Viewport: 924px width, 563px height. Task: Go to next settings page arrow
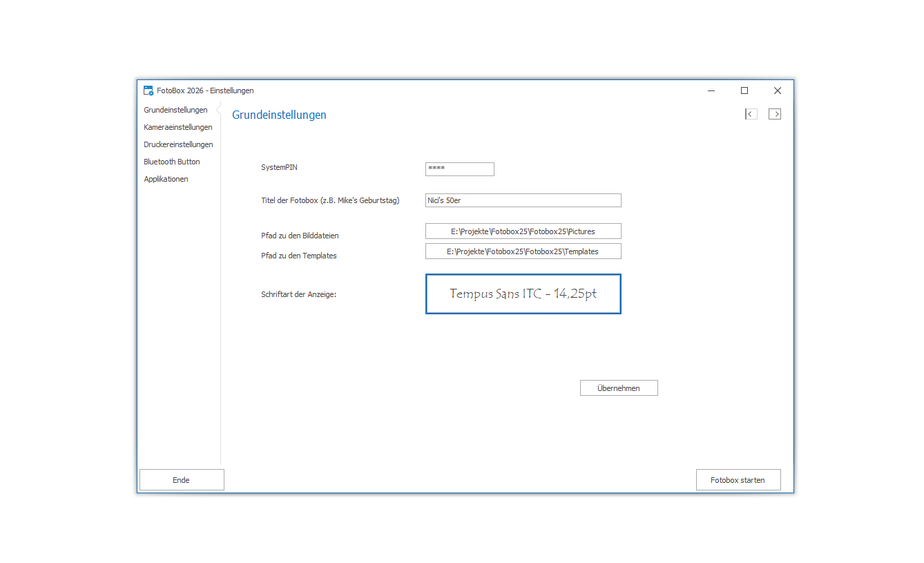pos(775,114)
